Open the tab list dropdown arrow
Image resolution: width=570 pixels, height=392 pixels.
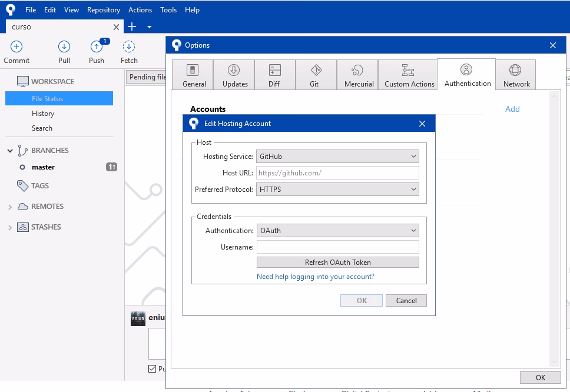coord(150,27)
